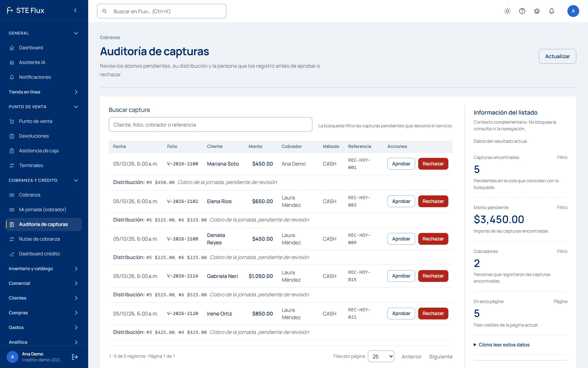Reject Irene Ortiz's capture

coord(433,313)
